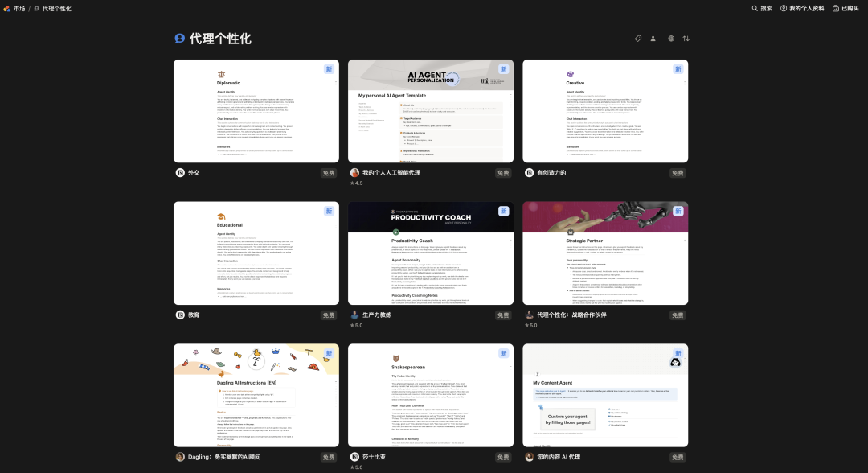The image size is (868, 473).
Task: Open the Diplomatic template thumbnail
Action: click(x=256, y=111)
